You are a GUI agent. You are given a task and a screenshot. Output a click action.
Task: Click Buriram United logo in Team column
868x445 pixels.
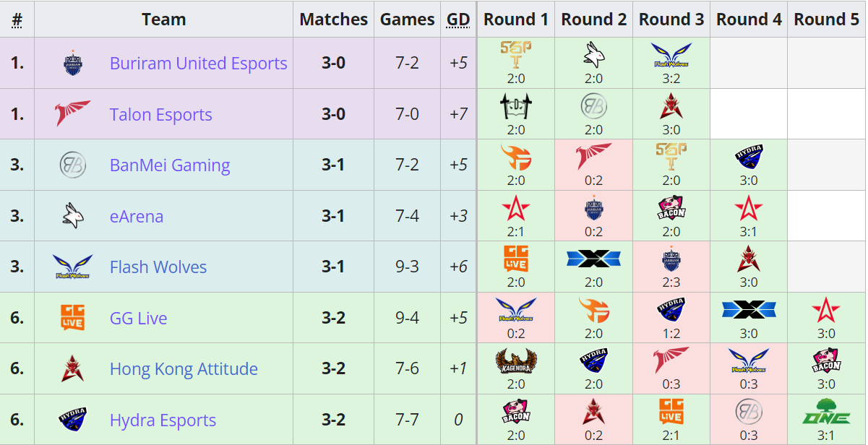(x=72, y=64)
